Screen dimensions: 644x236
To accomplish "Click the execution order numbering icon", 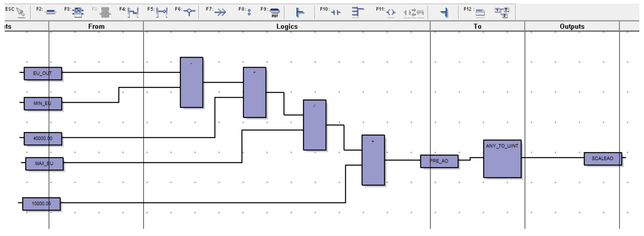I will tap(502, 12).
